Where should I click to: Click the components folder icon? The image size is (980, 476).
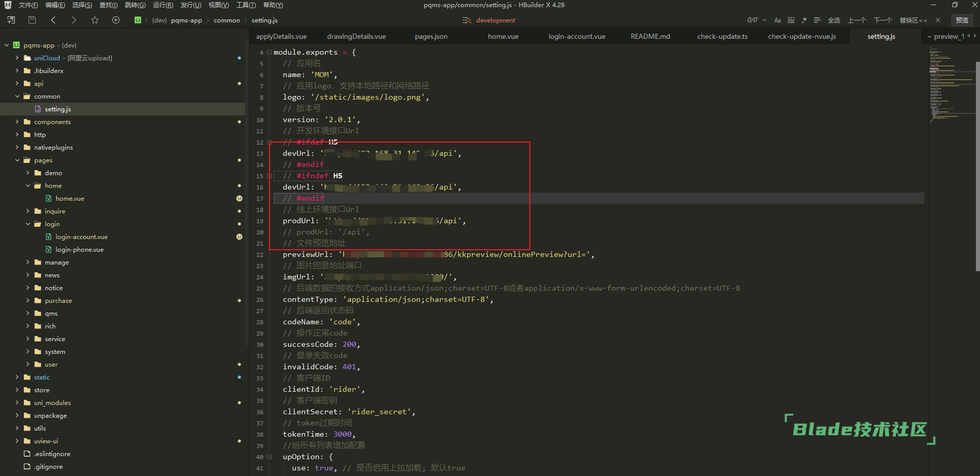click(x=28, y=122)
